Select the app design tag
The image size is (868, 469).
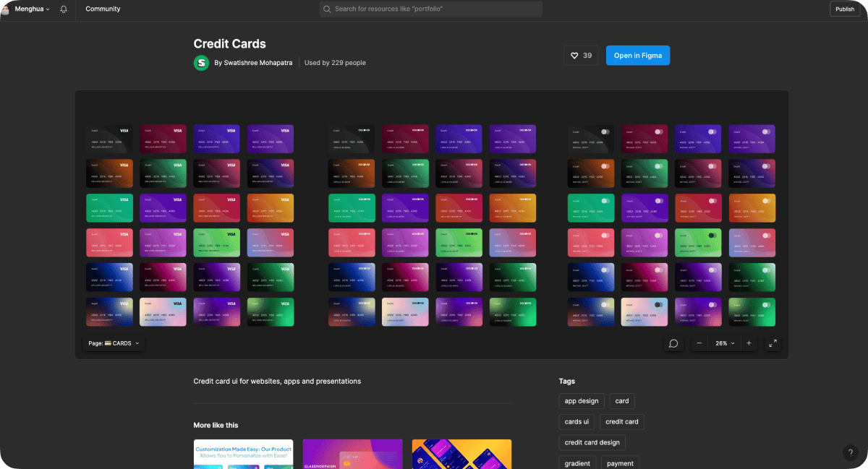pos(582,401)
